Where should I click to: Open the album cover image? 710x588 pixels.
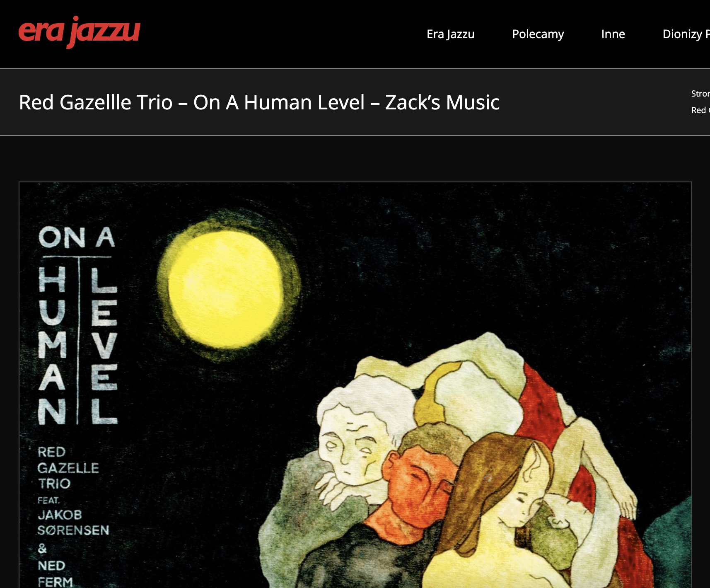pyautogui.click(x=355, y=385)
